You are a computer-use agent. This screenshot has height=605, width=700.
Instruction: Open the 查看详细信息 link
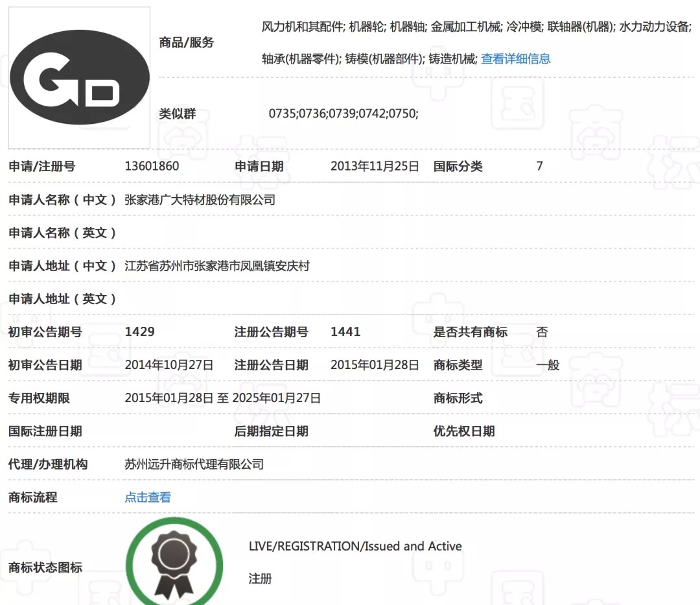pyautogui.click(x=516, y=59)
